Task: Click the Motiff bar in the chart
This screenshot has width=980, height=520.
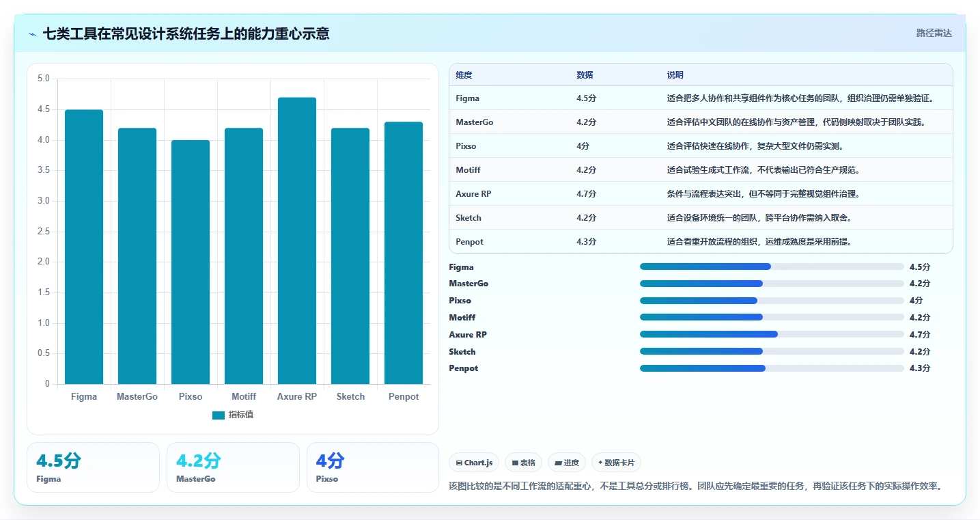Action: (x=244, y=256)
